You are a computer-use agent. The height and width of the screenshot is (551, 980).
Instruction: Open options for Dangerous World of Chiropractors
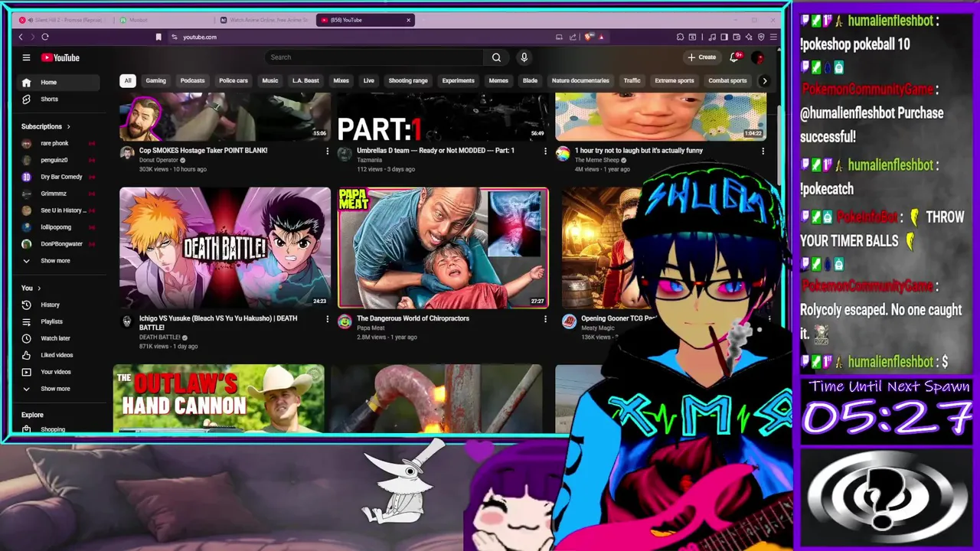click(x=545, y=319)
